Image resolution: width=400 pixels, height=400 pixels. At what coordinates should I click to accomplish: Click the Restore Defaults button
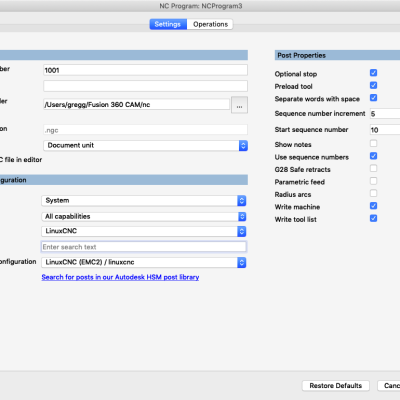[x=336, y=386]
